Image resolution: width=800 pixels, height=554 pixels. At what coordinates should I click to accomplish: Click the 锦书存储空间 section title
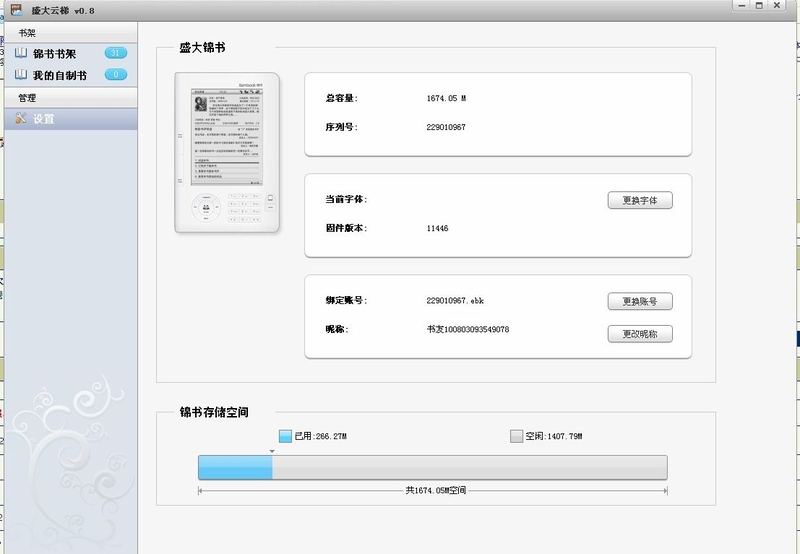(x=214, y=412)
